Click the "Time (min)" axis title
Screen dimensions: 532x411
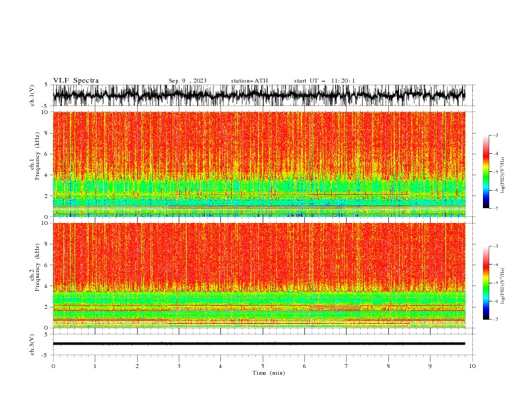click(269, 373)
